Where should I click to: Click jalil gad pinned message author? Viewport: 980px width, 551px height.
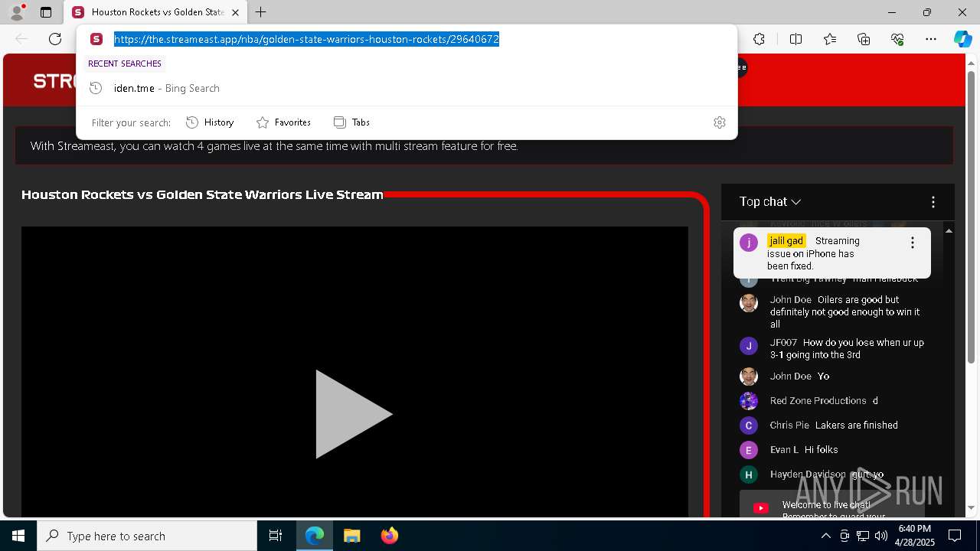point(786,240)
